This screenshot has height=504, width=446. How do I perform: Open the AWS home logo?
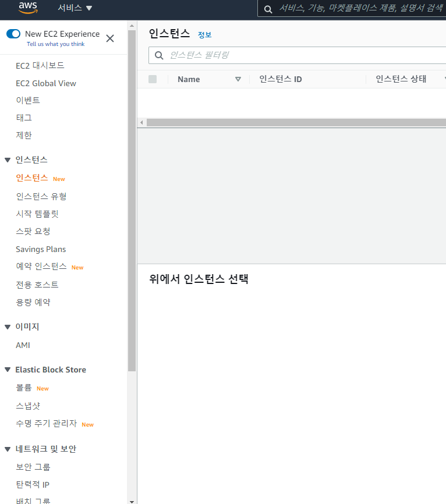[x=28, y=8]
